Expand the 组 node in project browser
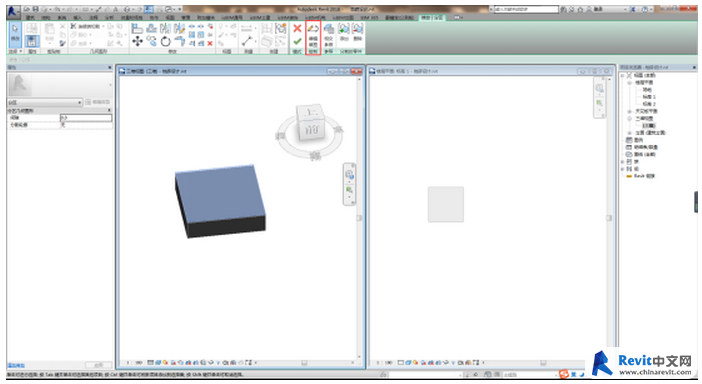The image size is (702, 384). [x=622, y=169]
